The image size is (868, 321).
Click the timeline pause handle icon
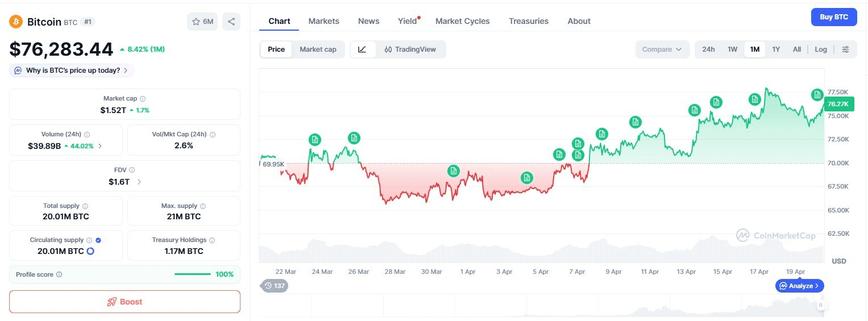tap(820, 306)
